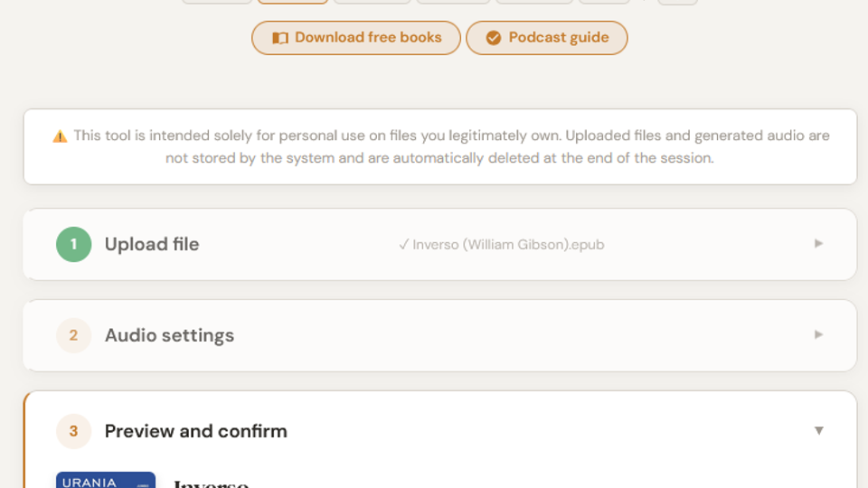
Task: Click the step 3 number badge
Action: [73, 431]
